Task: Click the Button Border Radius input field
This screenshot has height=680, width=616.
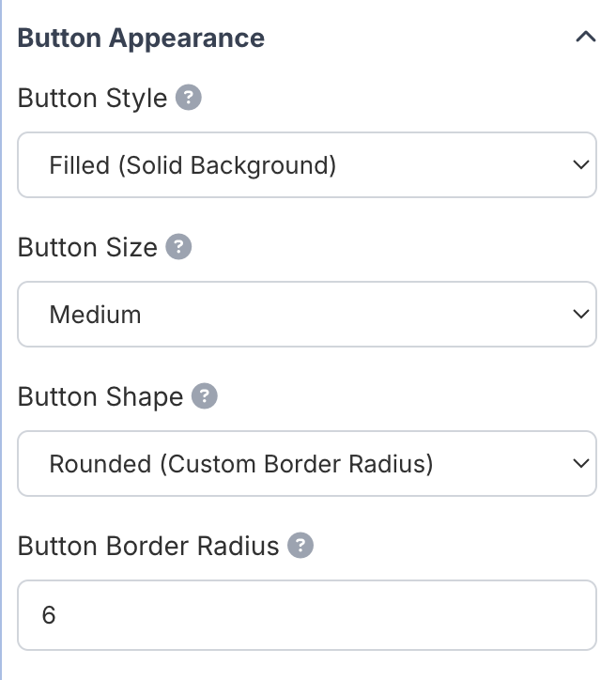Action: [x=307, y=615]
